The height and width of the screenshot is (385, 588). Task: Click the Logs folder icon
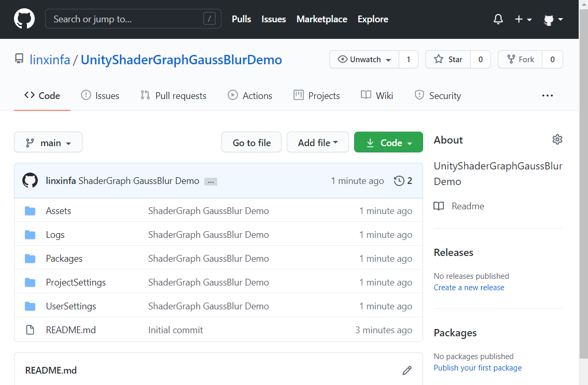click(x=30, y=235)
